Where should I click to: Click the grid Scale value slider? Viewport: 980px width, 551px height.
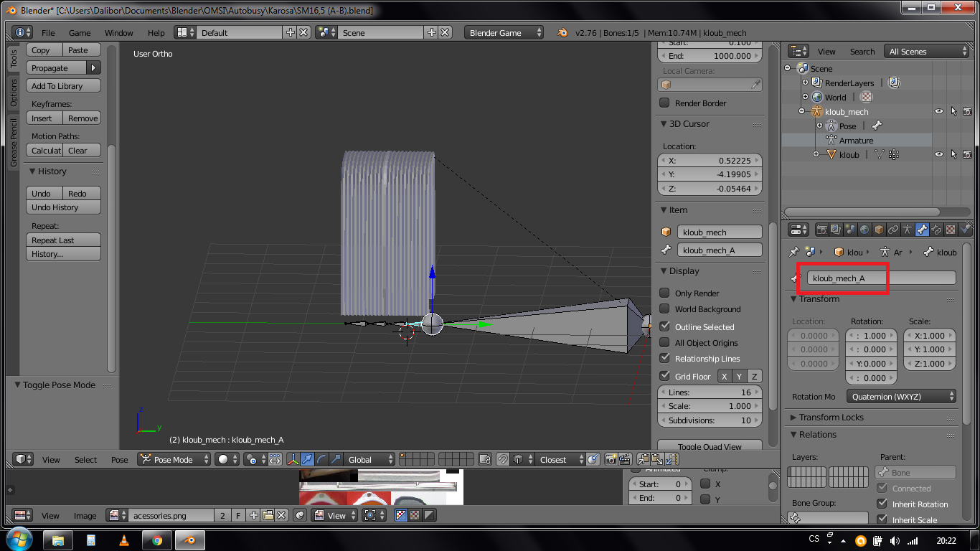click(x=710, y=406)
